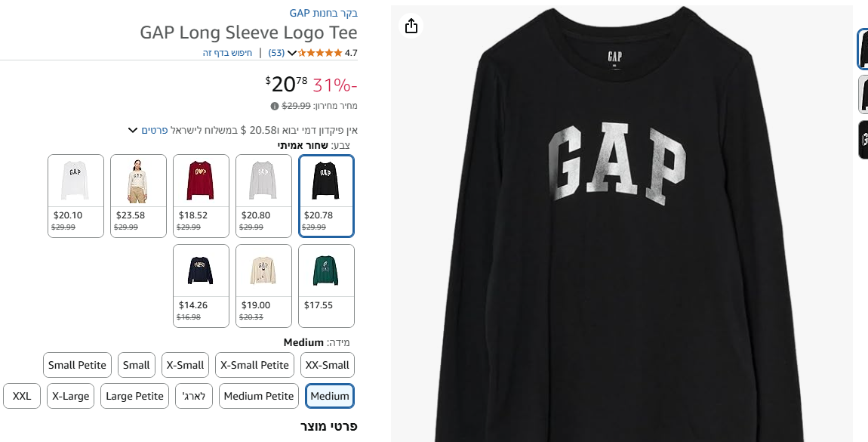Click the share icon on product image
868x442 pixels.
(x=411, y=26)
